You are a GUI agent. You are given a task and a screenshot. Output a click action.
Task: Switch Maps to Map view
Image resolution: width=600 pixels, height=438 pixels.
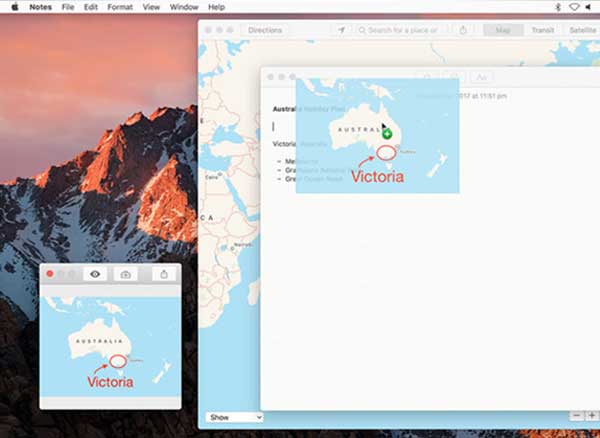tap(503, 30)
